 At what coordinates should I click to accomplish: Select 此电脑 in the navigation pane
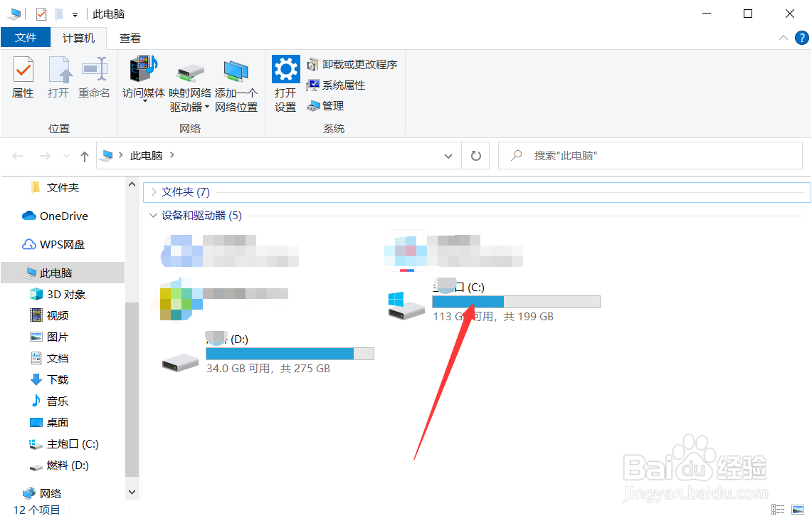click(x=62, y=273)
